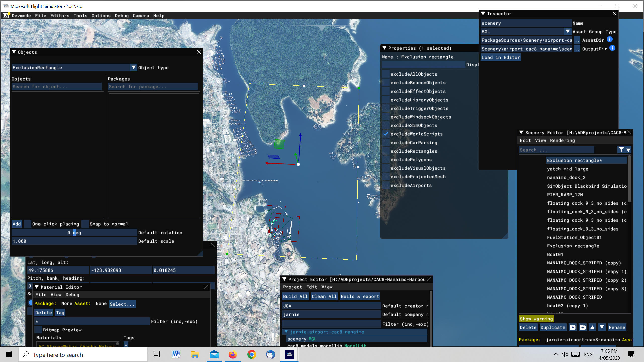This screenshot has height=362, width=644.
Task: Uncheck the excludeWorldScripts checkbox
Action: (386, 134)
